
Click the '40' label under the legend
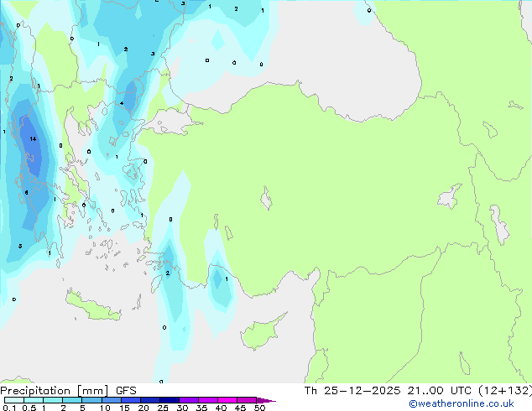(x=221, y=408)
